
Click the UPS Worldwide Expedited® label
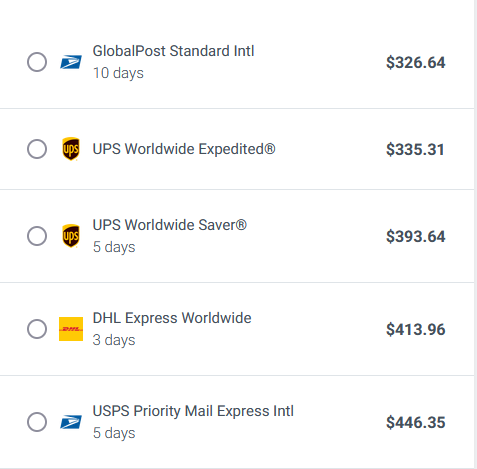tap(184, 149)
